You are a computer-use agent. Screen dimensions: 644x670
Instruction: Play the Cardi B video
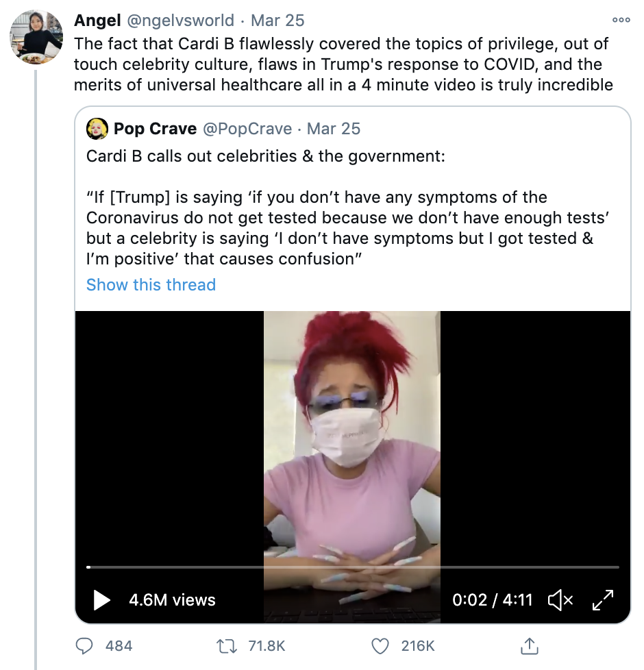point(101,600)
